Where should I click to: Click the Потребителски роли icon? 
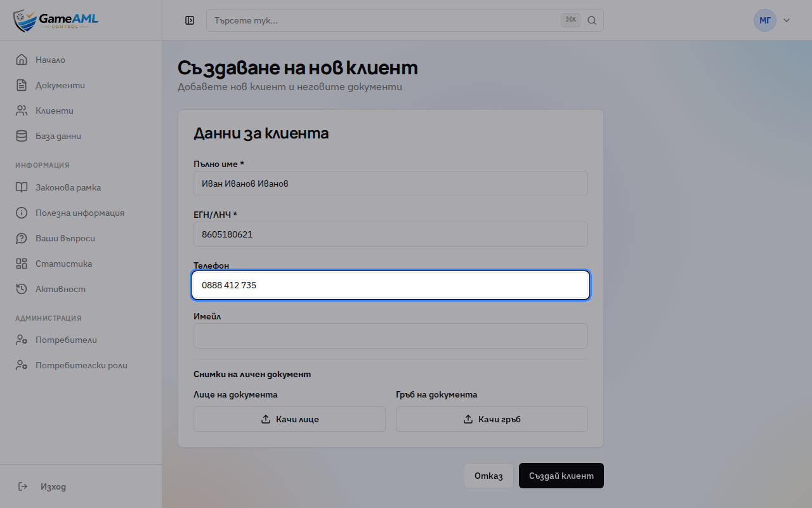pos(22,365)
